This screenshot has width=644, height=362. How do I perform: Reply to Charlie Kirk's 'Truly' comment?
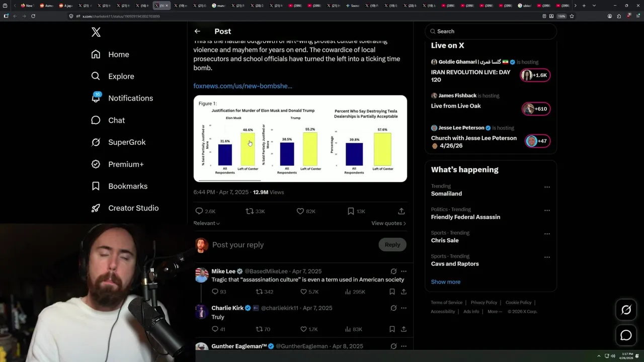(218, 329)
